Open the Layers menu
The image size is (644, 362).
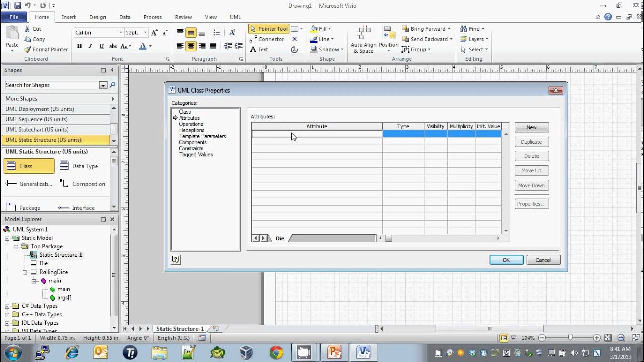pyautogui.click(x=474, y=39)
